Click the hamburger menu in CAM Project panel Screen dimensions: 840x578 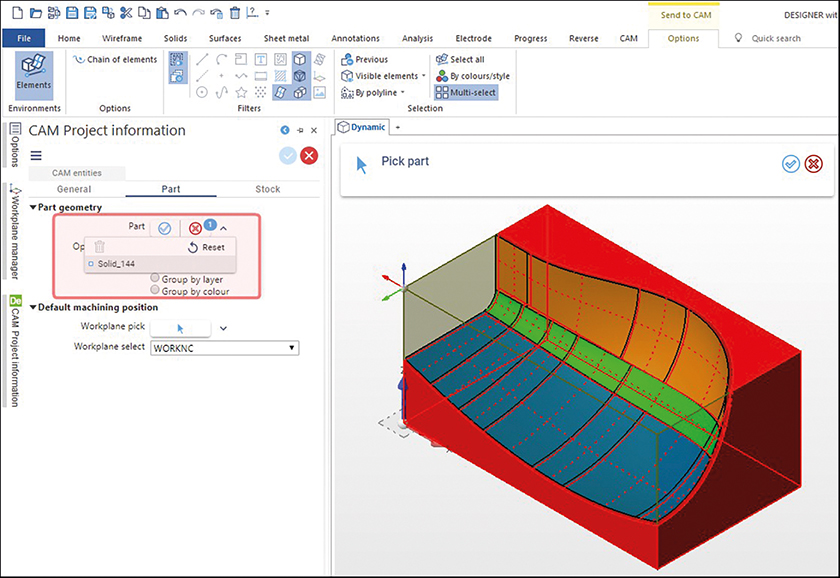pos(36,155)
